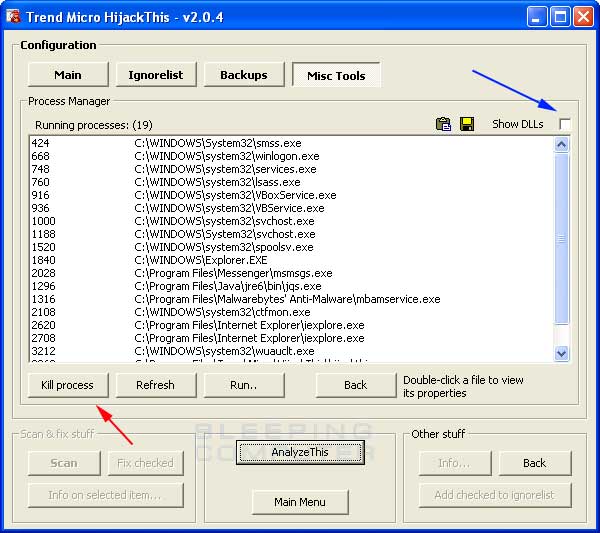600x533 pixels.
Task: Enable the Show DLLs checkbox
Action: pyautogui.click(x=564, y=124)
